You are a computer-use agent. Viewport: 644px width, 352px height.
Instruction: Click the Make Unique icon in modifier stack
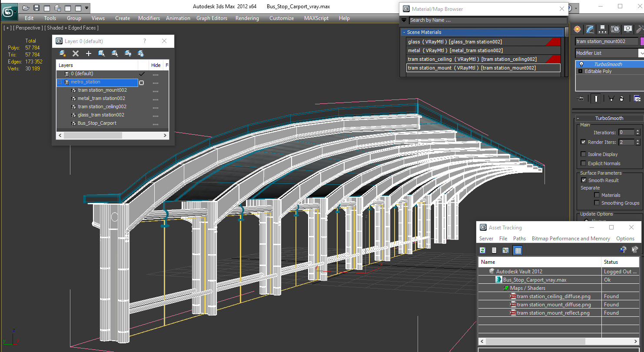[611, 99]
